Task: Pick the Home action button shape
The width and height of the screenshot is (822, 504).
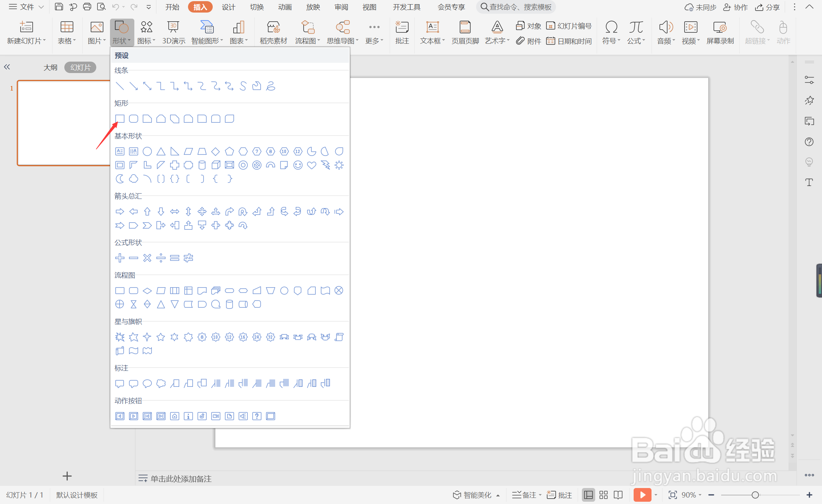Action: tap(175, 416)
